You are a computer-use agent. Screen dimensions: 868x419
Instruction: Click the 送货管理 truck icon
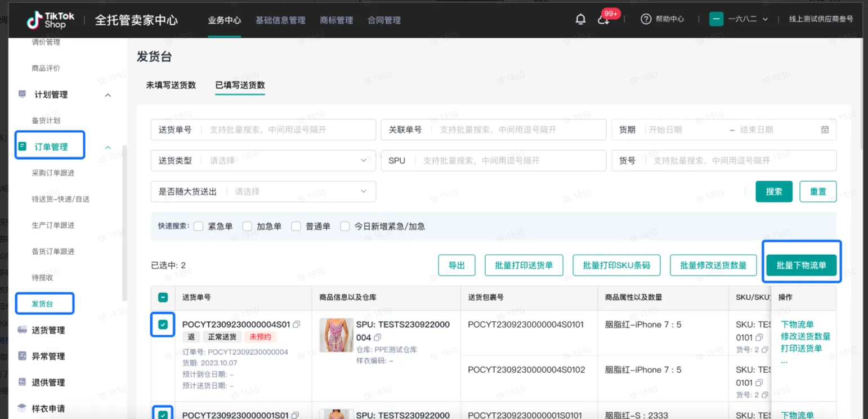22,330
